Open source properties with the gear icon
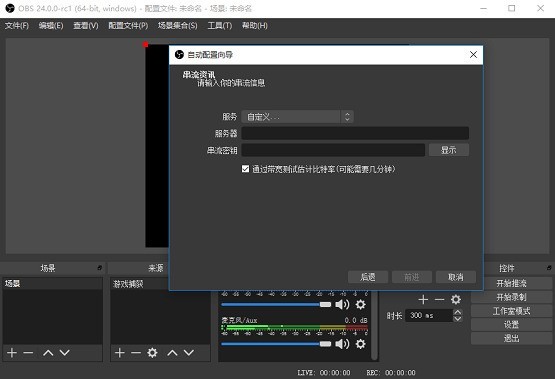The image size is (555, 379). pyautogui.click(x=152, y=352)
